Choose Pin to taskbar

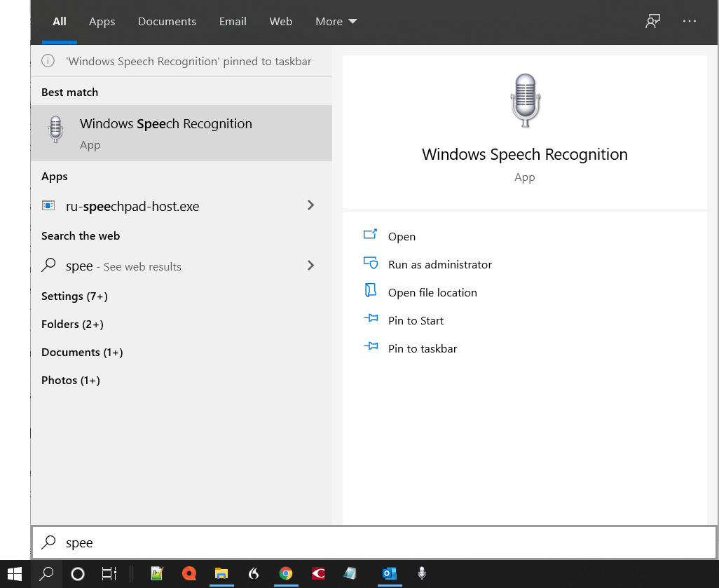(x=423, y=348)
